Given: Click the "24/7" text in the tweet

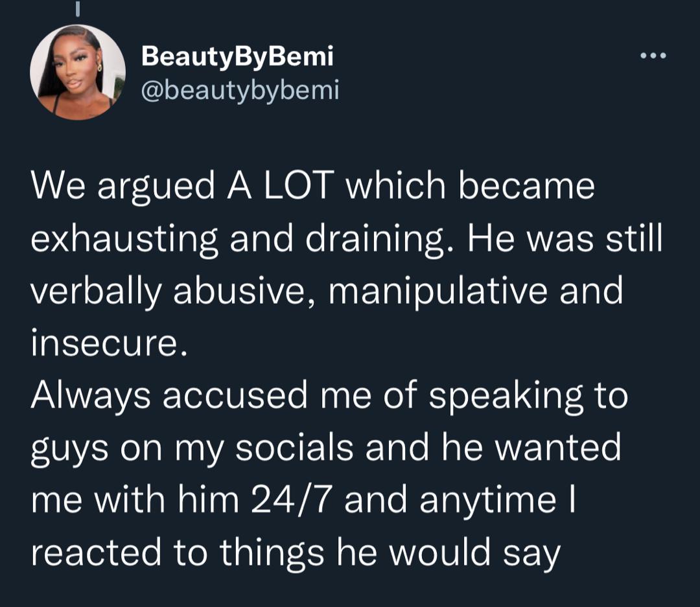Looking at the screenshot, I should click(293, 500).
